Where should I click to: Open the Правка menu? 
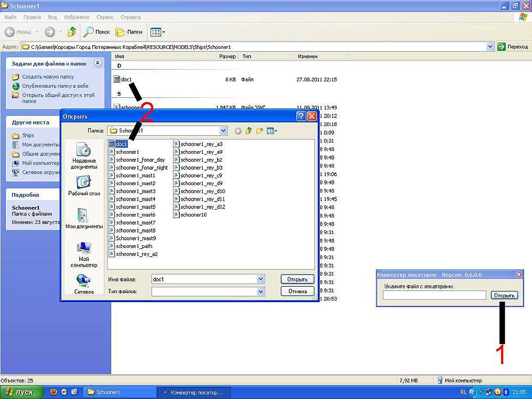click(x=32, y=17)
